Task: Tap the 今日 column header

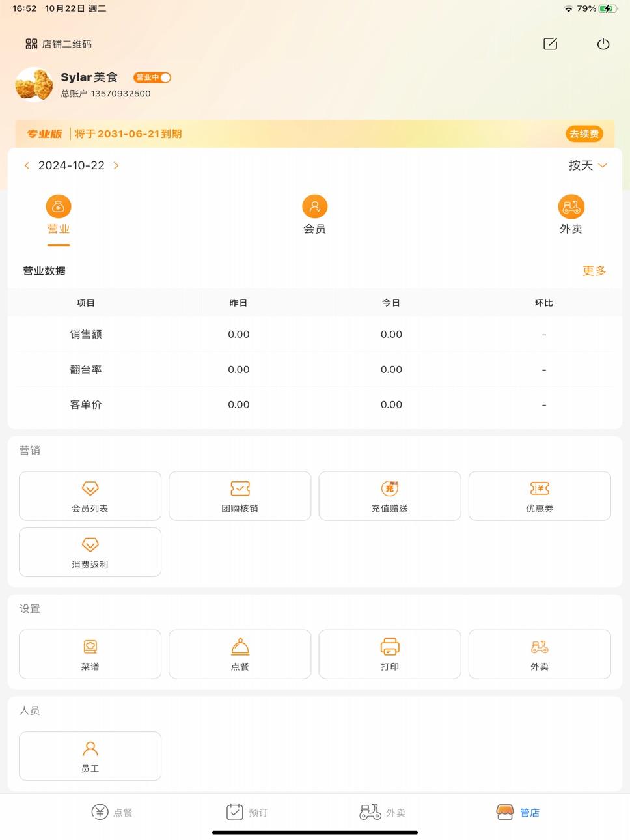Action: [391, 303]
